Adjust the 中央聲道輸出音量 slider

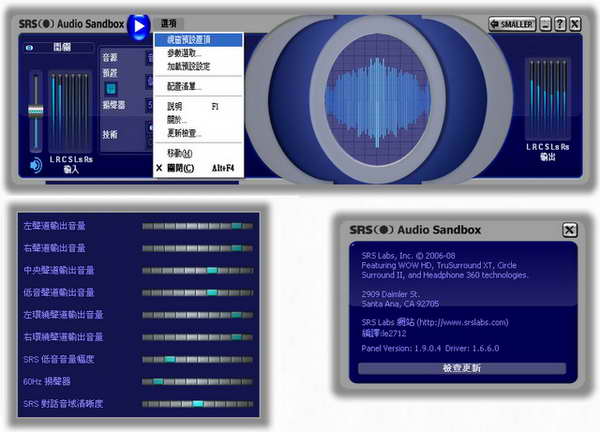pyautogui.click(x=197, y=270)
